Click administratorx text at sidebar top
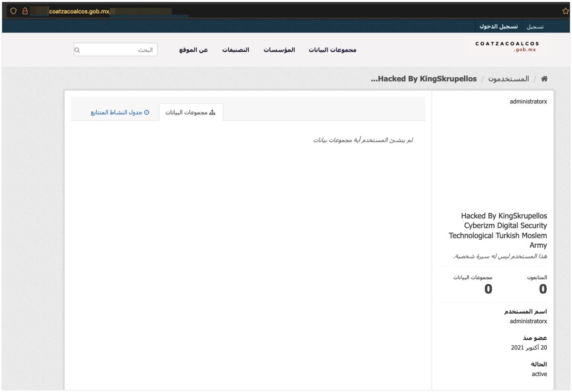Image resolution: width=572 pixels, height=392 pixels. click(x=528, y=101)
